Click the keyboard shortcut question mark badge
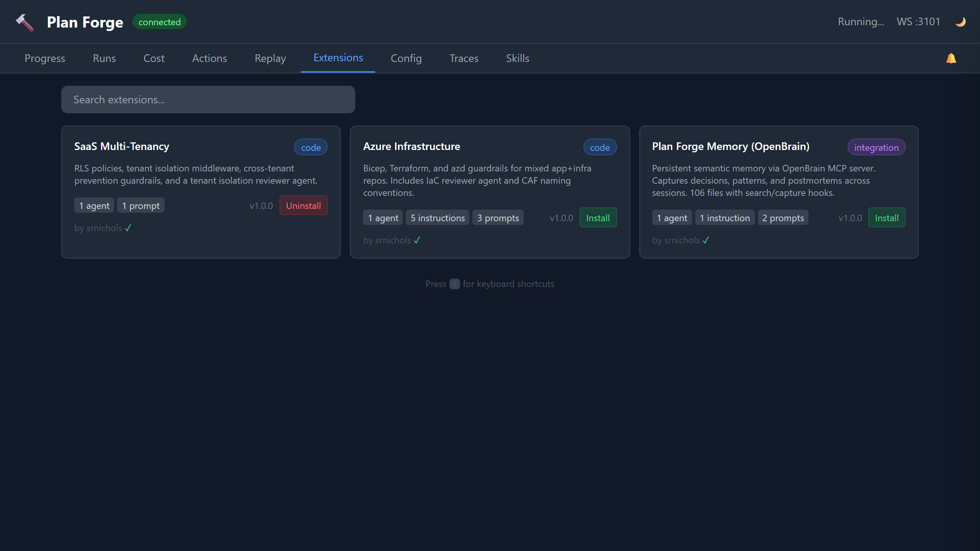This screenshot has width=980, height=551. click(x=454, y=284)
